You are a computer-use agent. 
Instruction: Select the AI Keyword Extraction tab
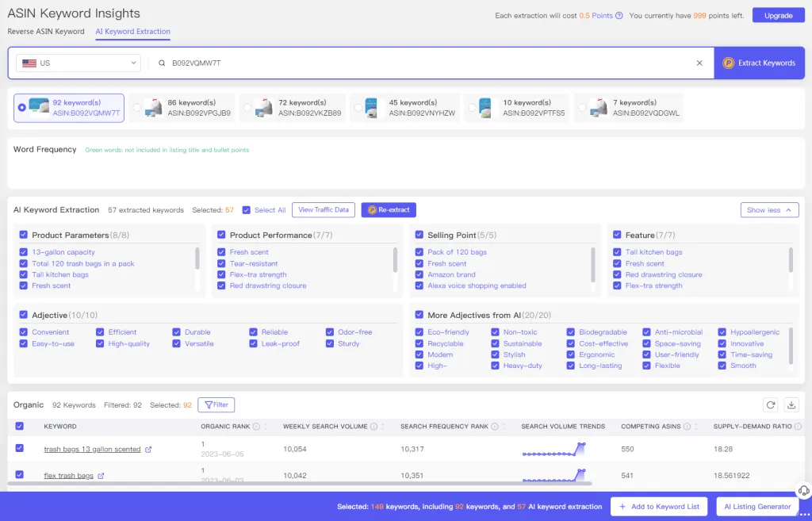coord(132,32)
